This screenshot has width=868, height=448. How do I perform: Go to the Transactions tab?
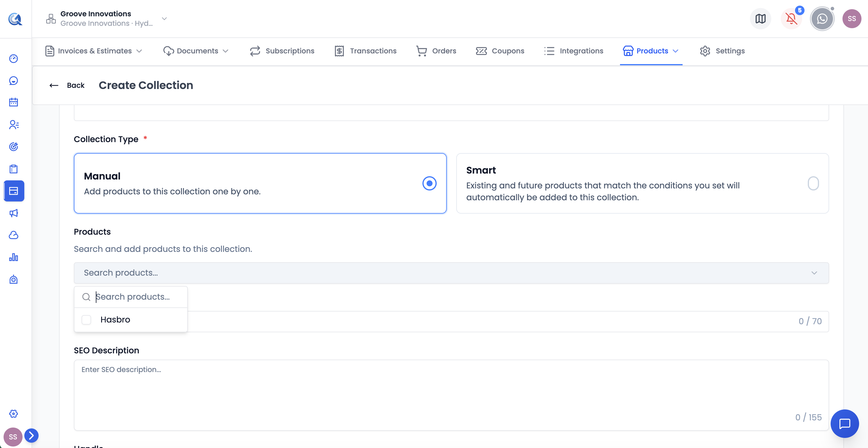point(365,51)
